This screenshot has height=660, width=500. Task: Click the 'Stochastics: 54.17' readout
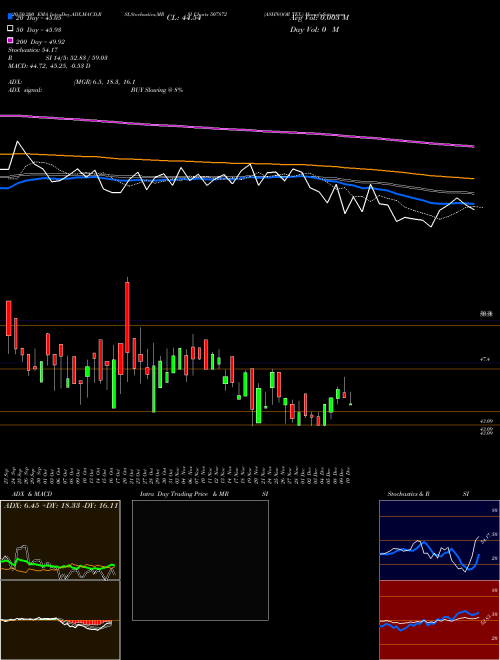tap(32, 50)
